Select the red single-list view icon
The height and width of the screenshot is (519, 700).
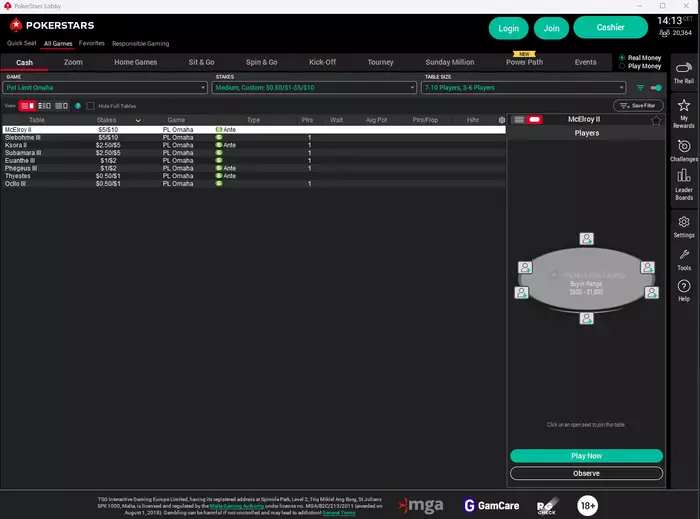[28, 106]
